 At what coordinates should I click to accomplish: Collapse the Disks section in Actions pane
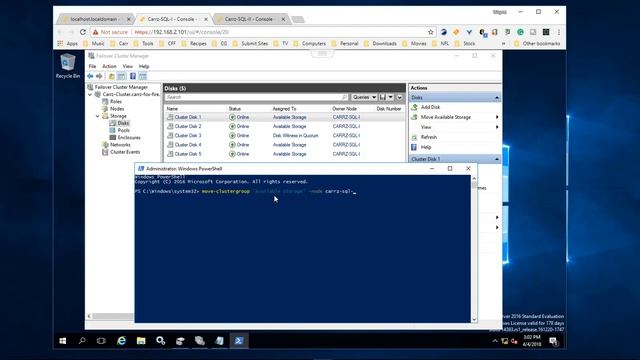coord(497,98)
